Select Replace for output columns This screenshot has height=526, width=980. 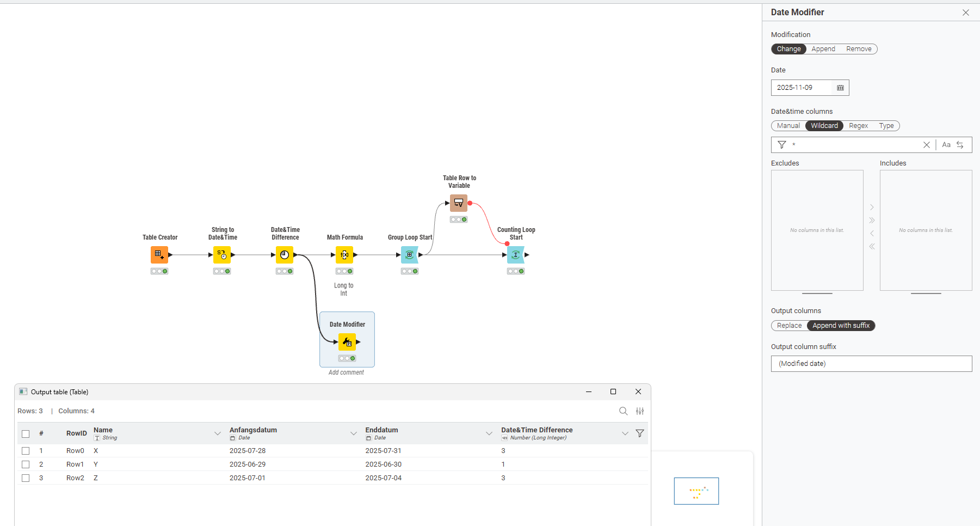(789, 326)
